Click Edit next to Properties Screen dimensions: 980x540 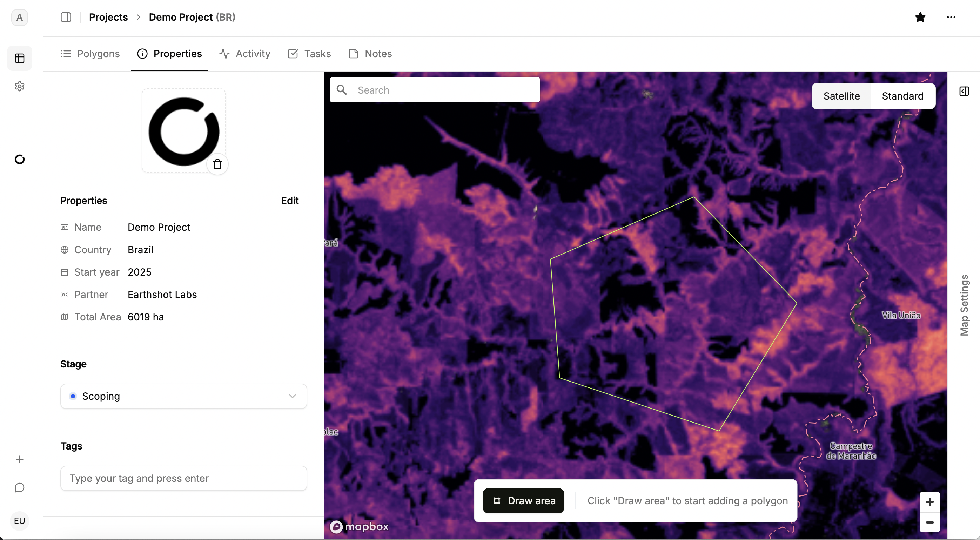(x=289, y=201)
